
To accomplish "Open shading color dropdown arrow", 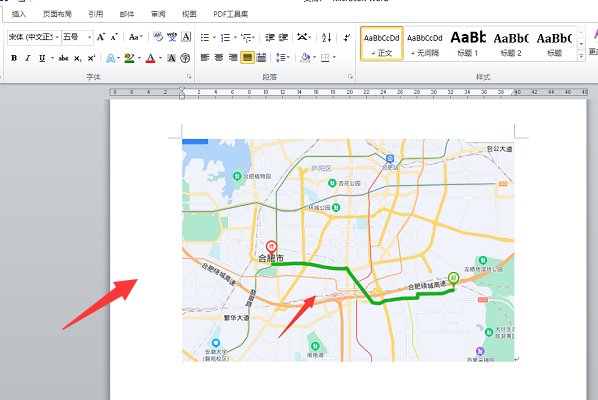I will [x=314, y=58].
